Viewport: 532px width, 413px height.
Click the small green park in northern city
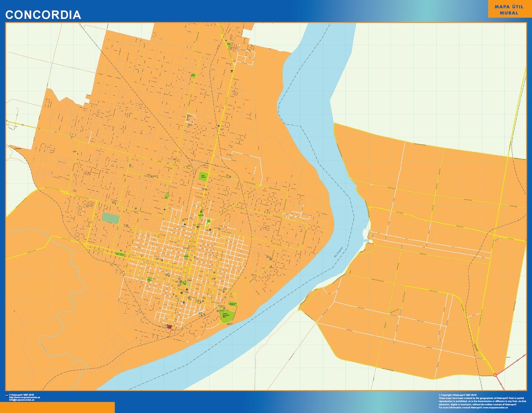coord(193,76)
